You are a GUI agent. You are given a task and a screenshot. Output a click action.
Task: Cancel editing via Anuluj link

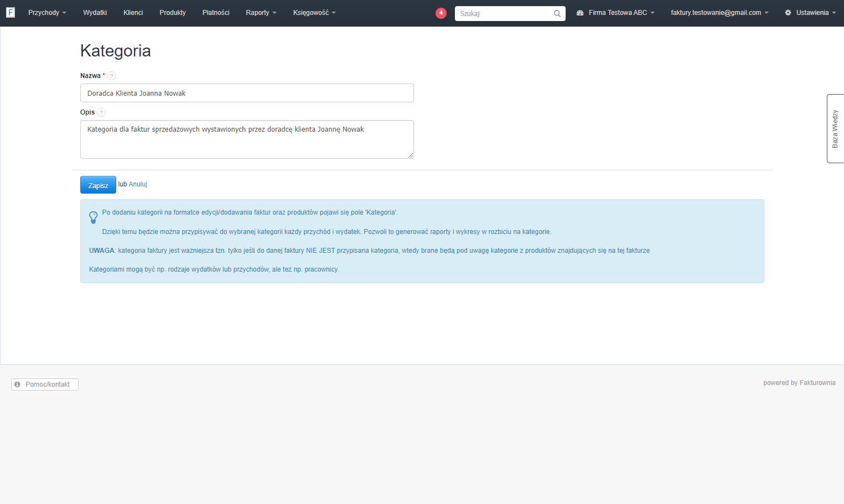pos(138,184)
